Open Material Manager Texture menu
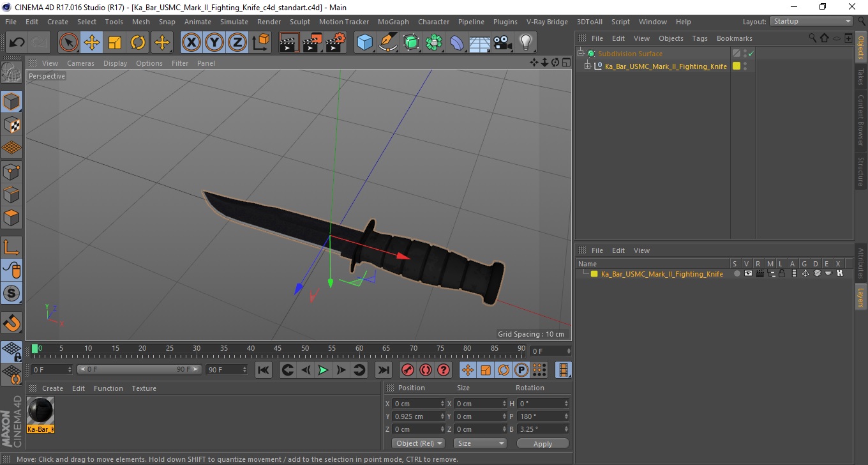 [x=144, y=388]
